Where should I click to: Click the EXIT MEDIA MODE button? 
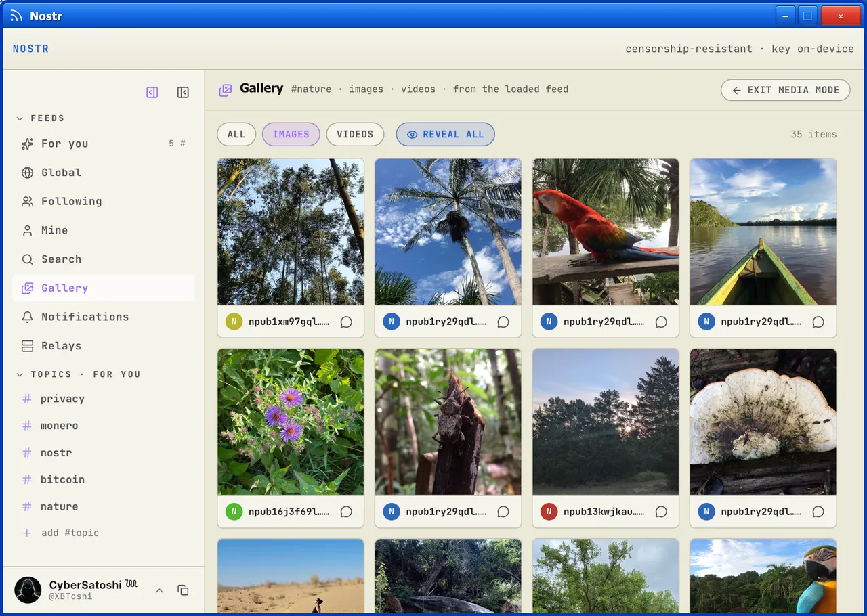pos(786,90)
